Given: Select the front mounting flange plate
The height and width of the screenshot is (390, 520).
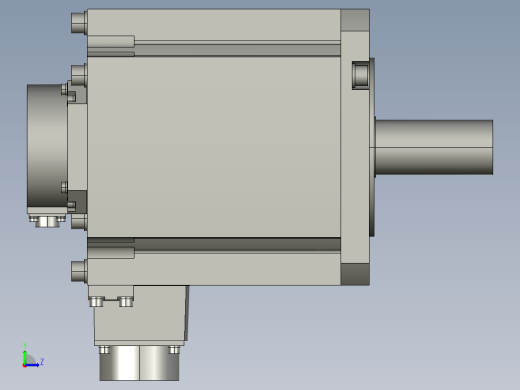Looking at the screenshot, I should click(355, 147).
